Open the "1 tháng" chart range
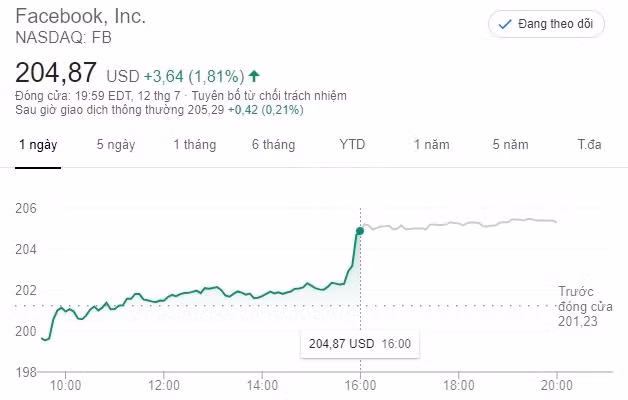 [194, 145]
